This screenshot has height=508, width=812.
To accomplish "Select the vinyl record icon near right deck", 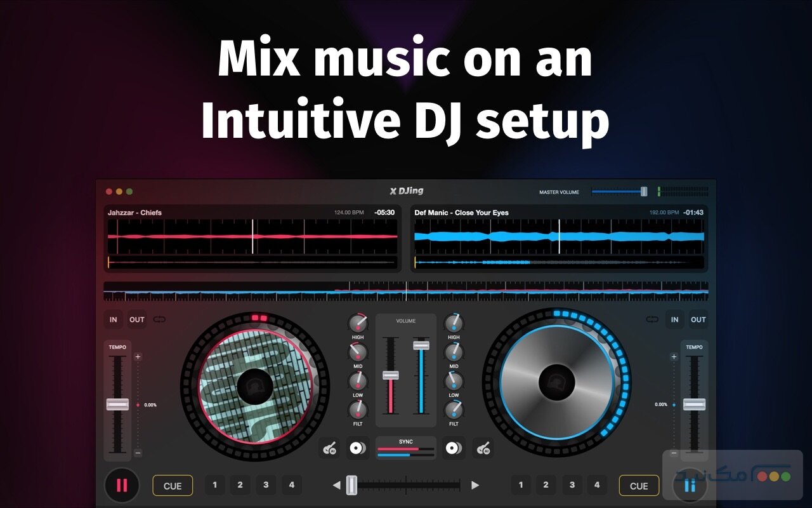I will tap(453, 448).
